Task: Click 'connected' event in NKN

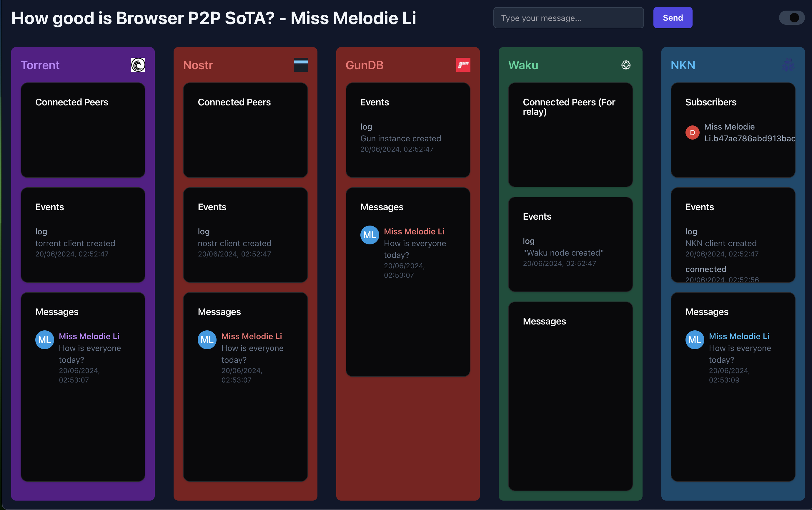Action: click(705, 269)
